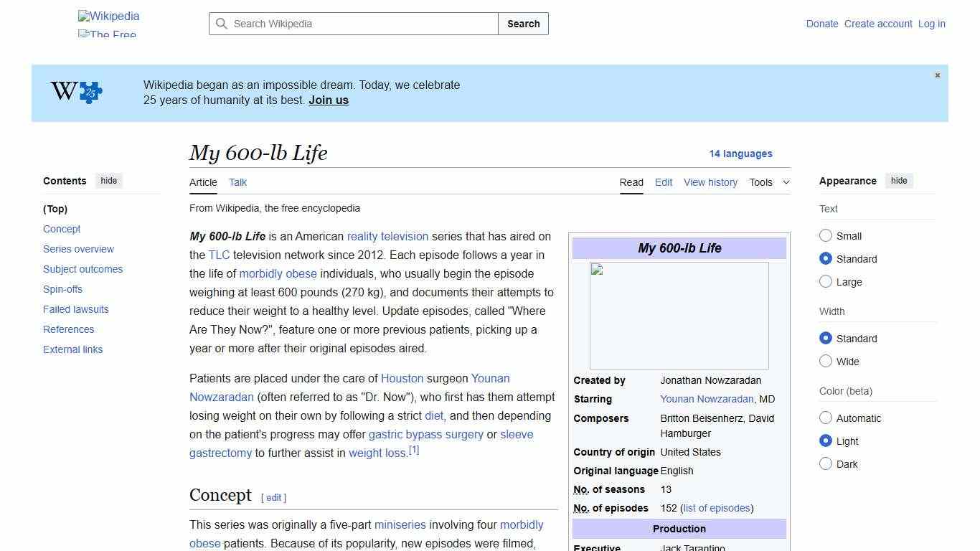
Task: Click the Wikipedia 25th anniversary puzzle logo
Action: point(74,92)
